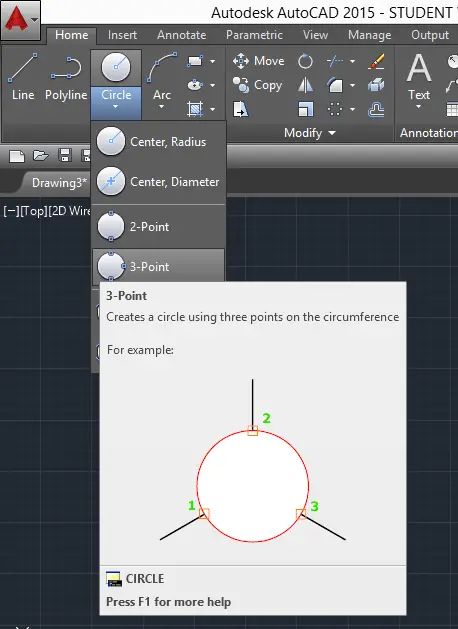
Task: Activate the Copy tool
Action: (257, 85)
